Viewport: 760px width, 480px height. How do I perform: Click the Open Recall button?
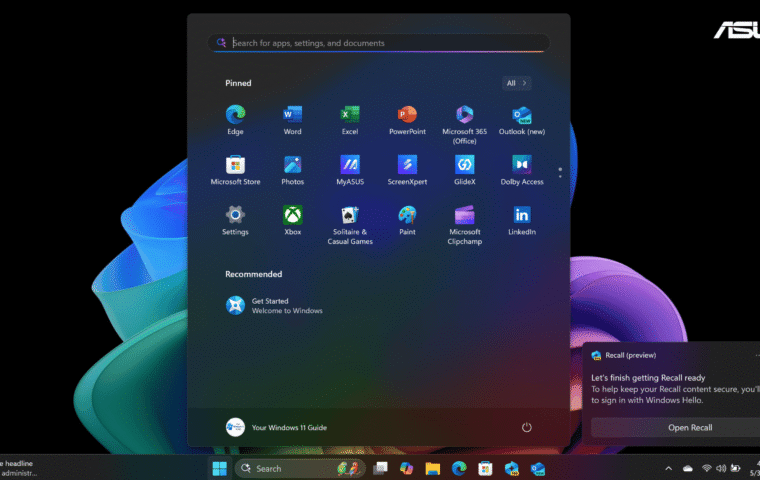pyautogui.click(x=690, y=427)
